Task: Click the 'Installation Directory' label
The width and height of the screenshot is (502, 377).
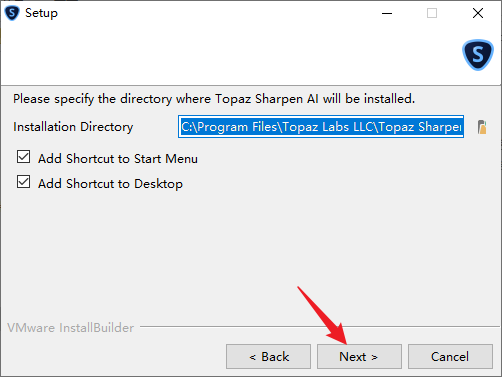Action: click(73, 127)
